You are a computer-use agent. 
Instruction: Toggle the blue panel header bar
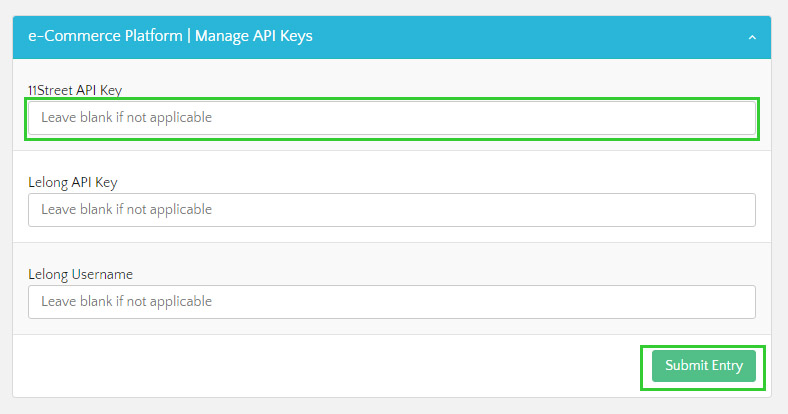[450, 37]
